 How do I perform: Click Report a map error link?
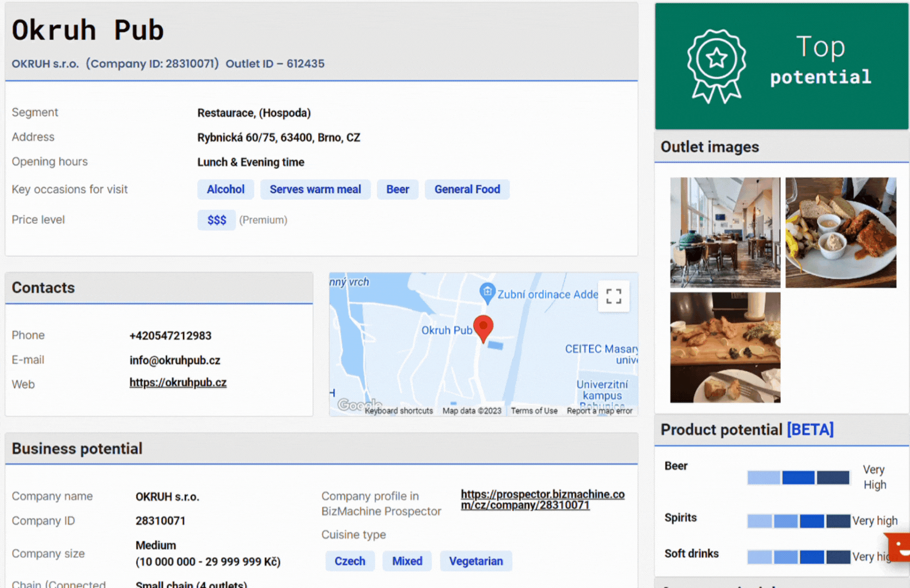coord(600,411)
